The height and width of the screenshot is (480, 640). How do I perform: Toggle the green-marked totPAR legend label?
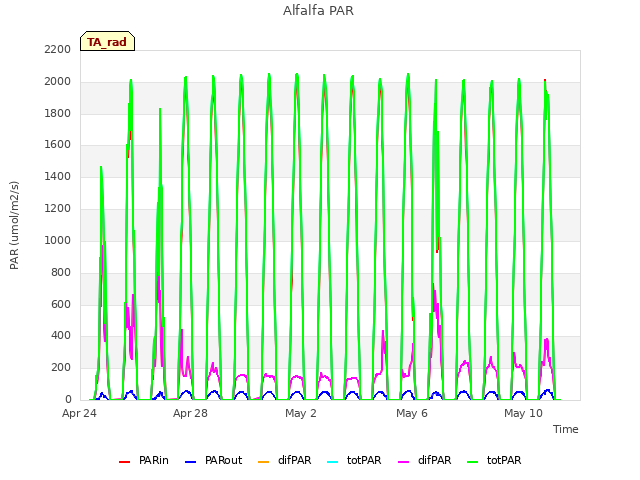coord(504,460)
